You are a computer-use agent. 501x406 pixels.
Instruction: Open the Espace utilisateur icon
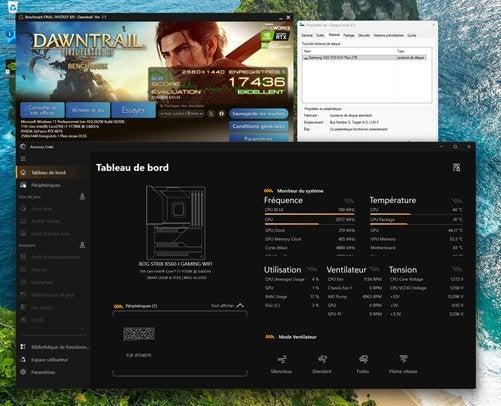pos(23,359)
